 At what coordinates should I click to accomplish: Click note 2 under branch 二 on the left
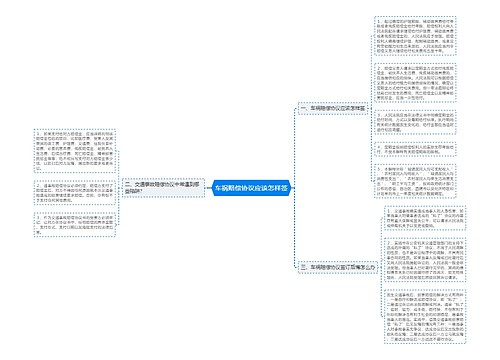[75, 193]
